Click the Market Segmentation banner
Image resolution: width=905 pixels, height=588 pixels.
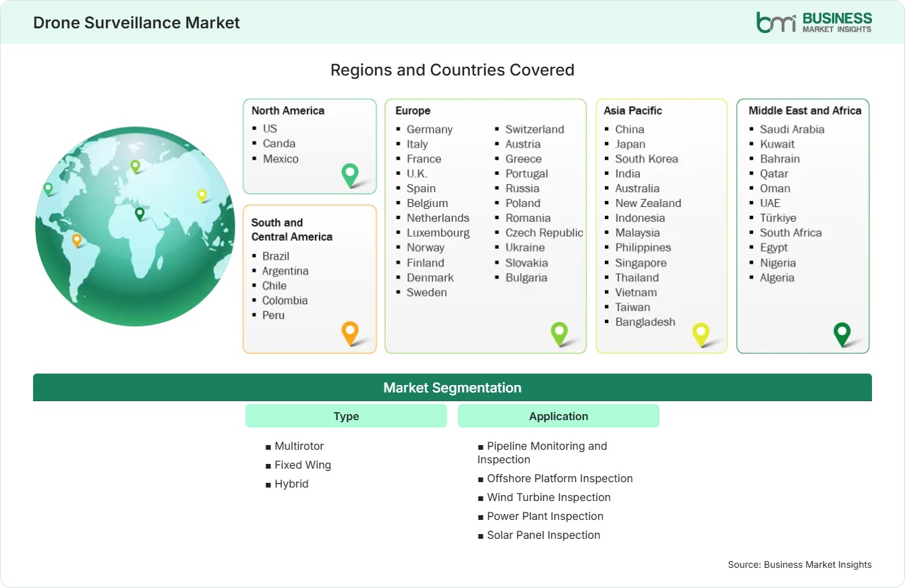tap(452, 388)
